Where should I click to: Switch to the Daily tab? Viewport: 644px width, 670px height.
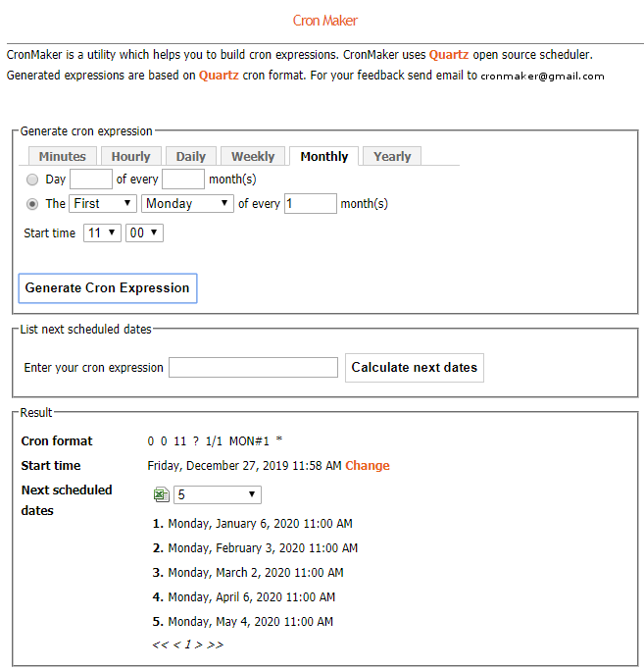191,156
